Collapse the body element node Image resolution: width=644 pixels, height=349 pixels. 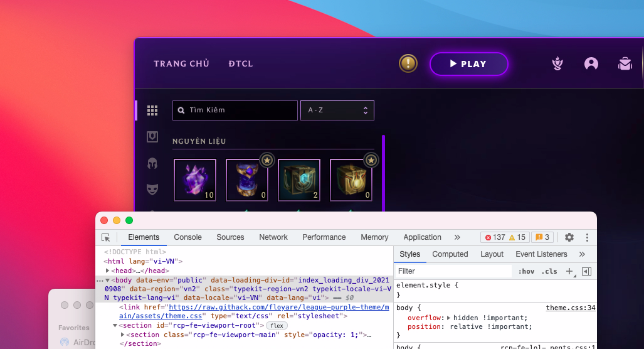tap(108, 280)
